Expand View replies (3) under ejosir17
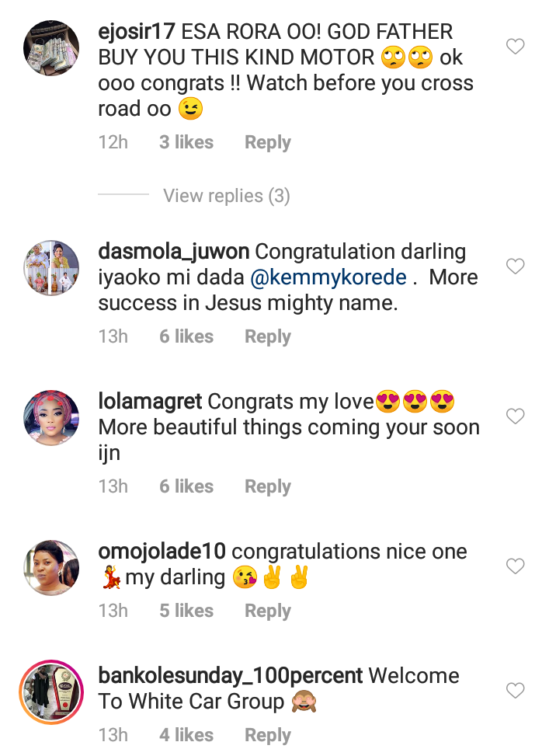The image size is (556, 756). [226, 195]
